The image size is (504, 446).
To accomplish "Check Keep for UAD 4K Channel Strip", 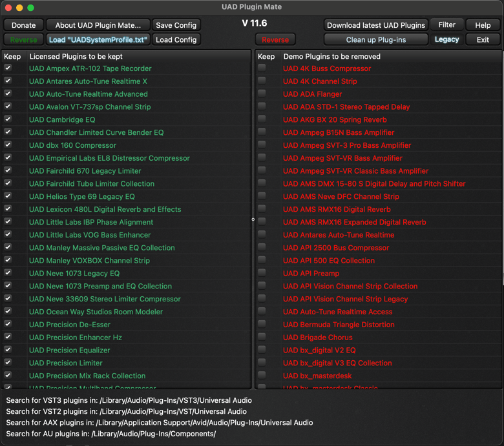I will 262,81.
